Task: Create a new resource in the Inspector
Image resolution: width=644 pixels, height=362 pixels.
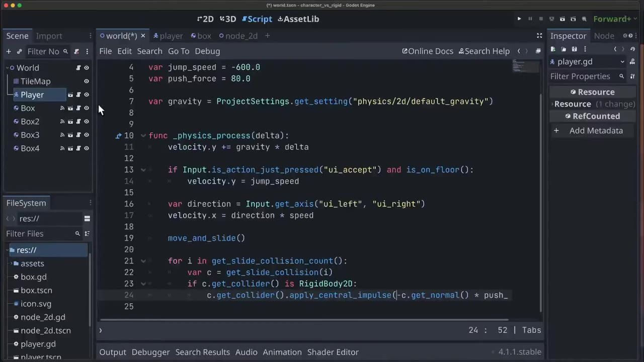Action: (x=553, y=49)
